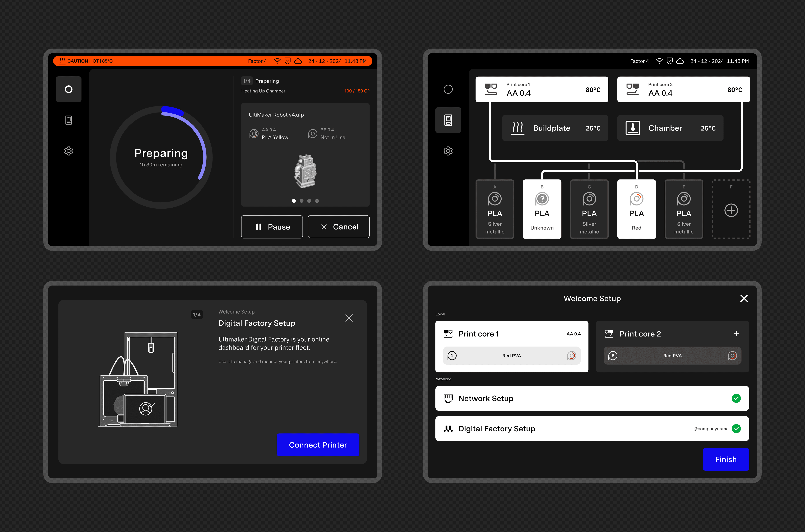Pause the UltiMaker Robot v4 print
The image size is (805, 532).
coord(272,227)
